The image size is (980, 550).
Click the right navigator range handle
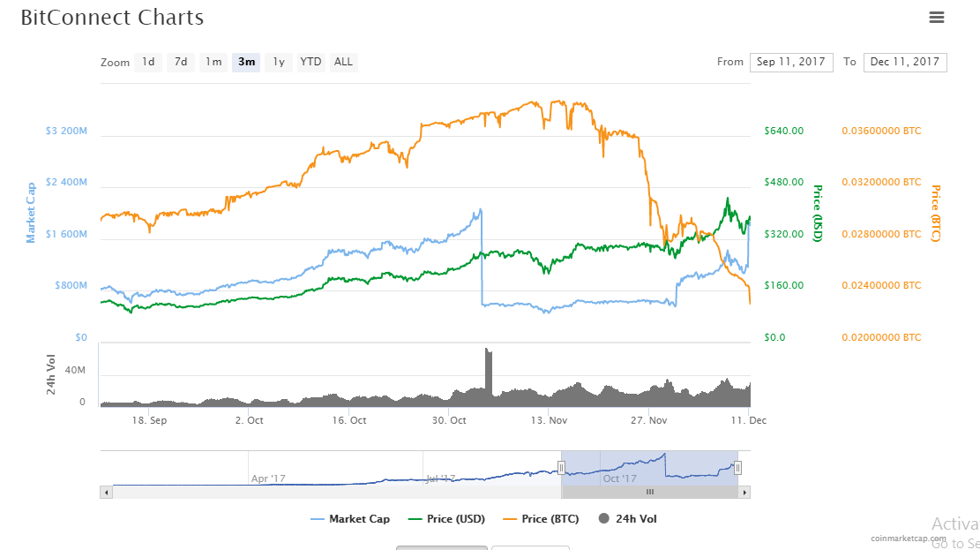click(738, 467)
